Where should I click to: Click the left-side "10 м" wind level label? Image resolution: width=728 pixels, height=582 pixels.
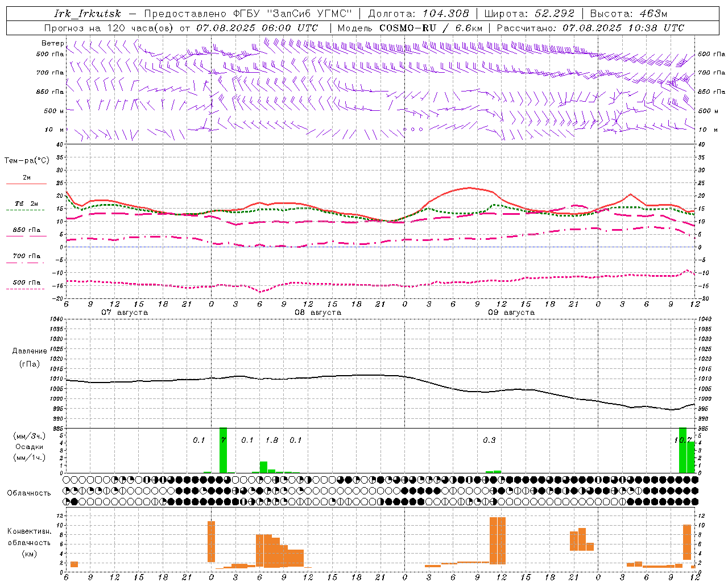(x=54, y=130)
